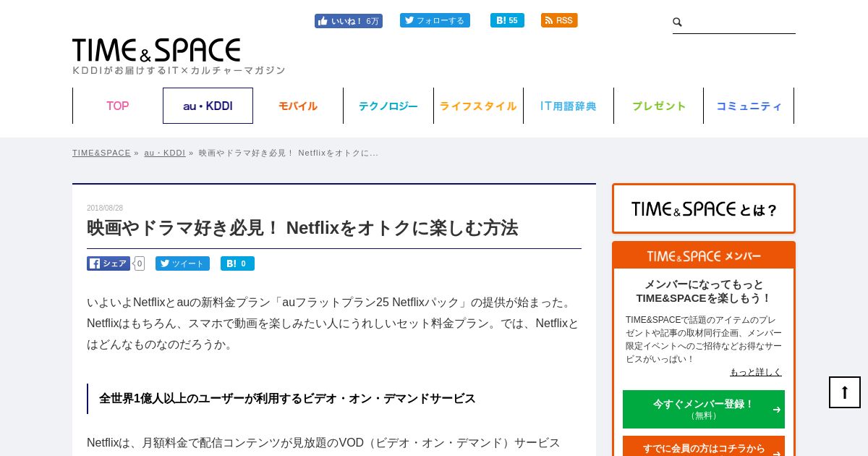Share article with Facebook シェア button
The width and height of the screenshot is (868, 456).
[109, 263]
